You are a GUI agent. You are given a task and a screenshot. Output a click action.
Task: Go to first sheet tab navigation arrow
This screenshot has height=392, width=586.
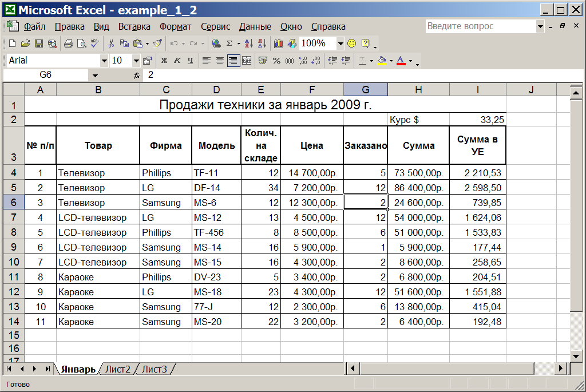click(9, 369)
